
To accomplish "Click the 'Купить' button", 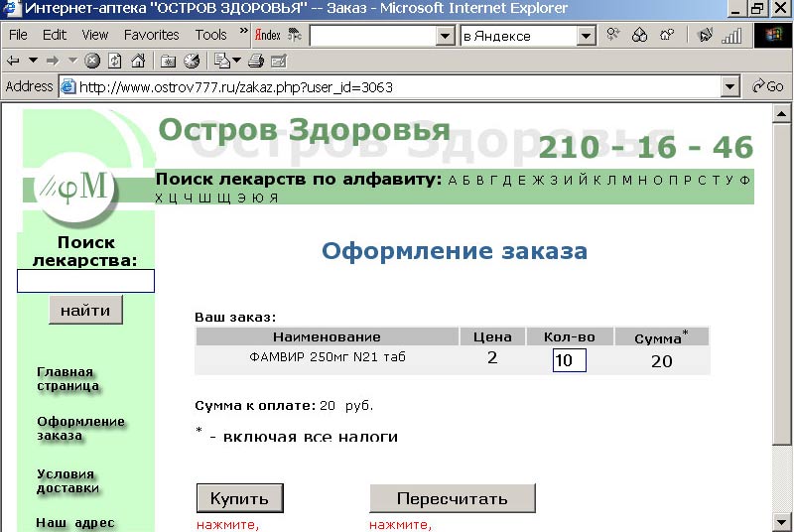I will pyautogui.click(x=239, y=498).
